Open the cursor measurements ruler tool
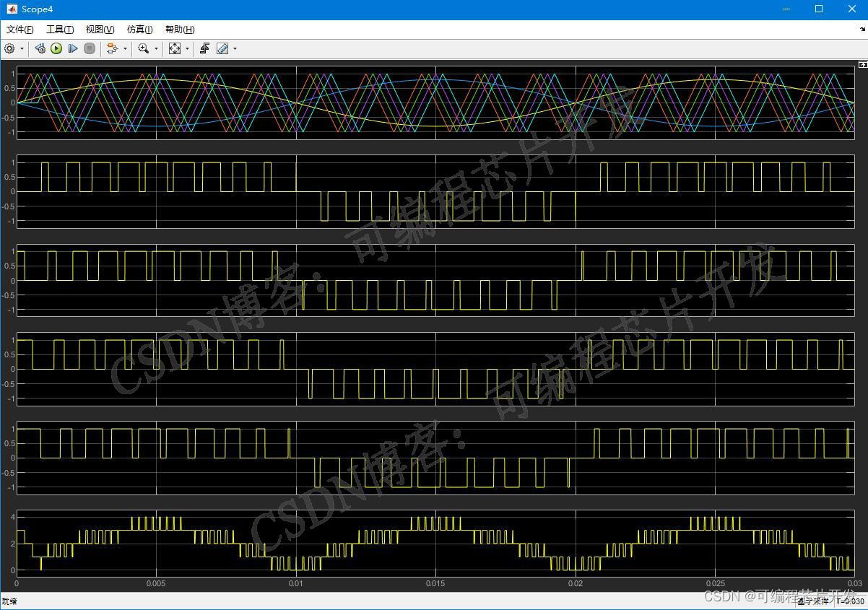This screenshot has width=868, height=610. [x=222, y=48]
